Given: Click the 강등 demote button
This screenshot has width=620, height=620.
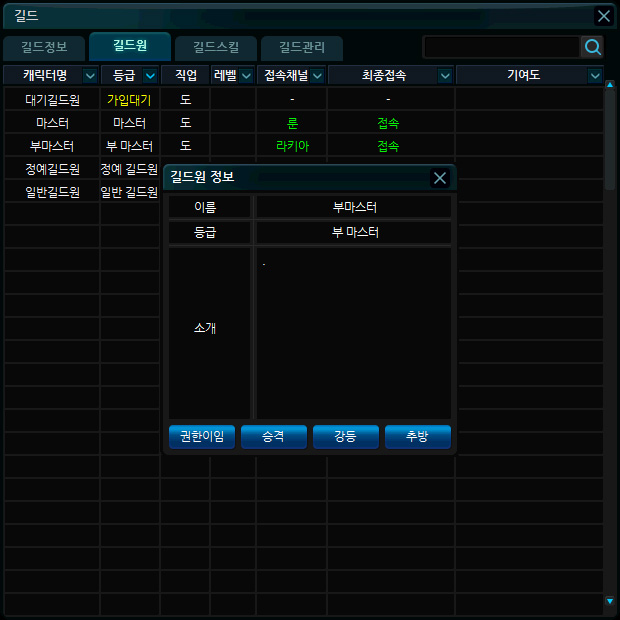Looking at the screenshot, I should [346, 437].
